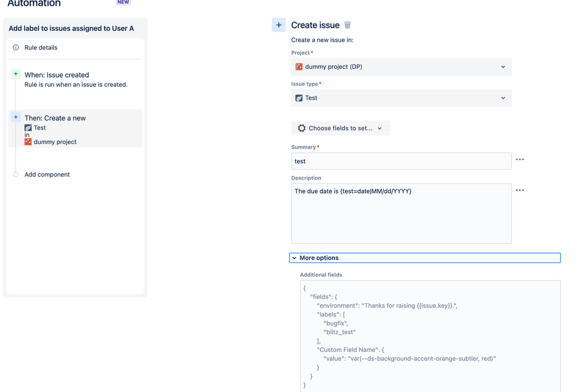Click the Add component link
This screenshot has height=392, width=583.
click(47, 174)
